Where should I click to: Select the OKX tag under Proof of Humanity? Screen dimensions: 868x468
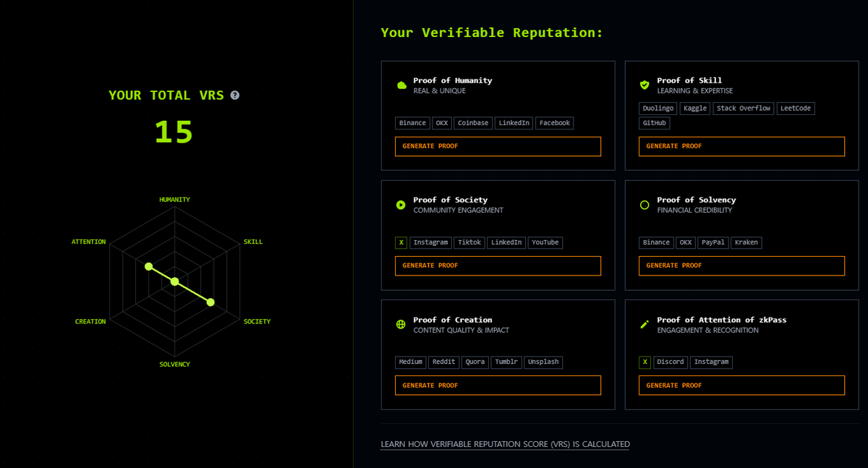click(442, 123)
